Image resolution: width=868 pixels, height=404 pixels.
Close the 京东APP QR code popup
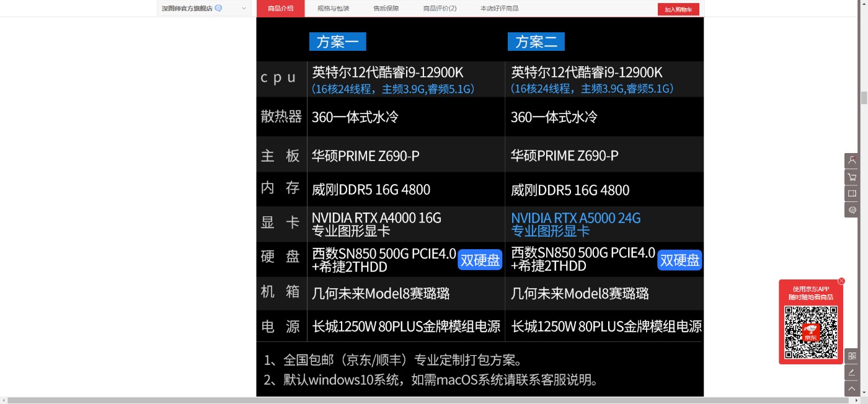tap(841, 281)
